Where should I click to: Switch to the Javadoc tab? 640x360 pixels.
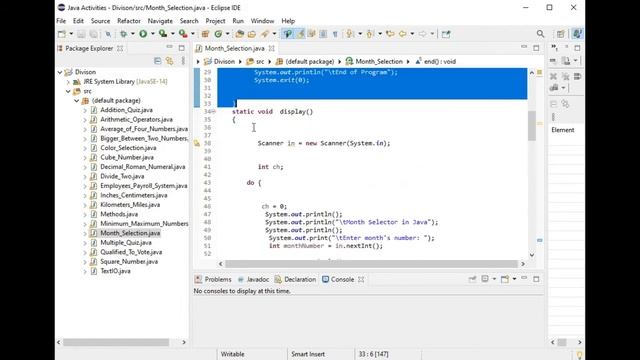pyautogui.click(x=253, y=280)
